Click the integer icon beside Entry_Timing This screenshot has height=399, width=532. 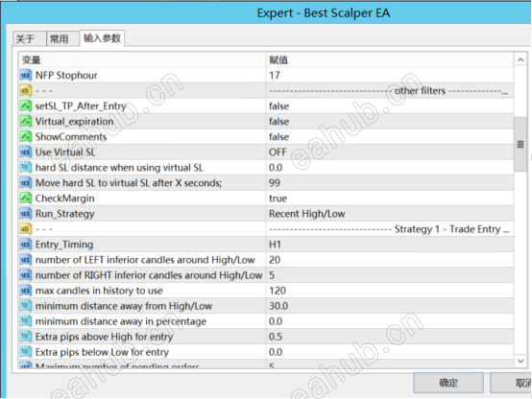(x=26, y=244)
